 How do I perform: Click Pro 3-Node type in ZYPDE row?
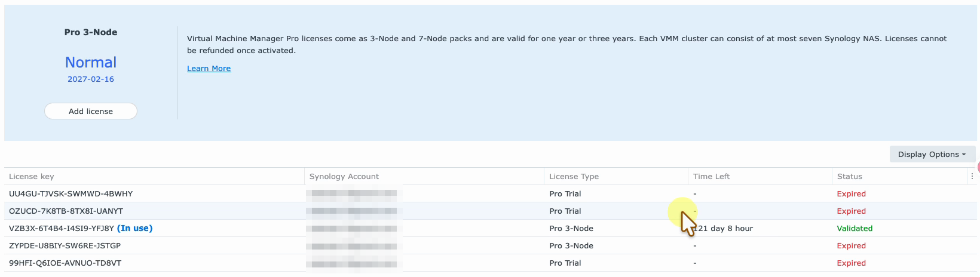[571, 246]
